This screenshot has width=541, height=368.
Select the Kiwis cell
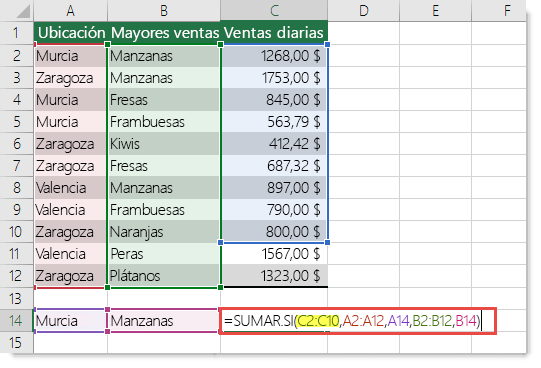tap(164, 144)
